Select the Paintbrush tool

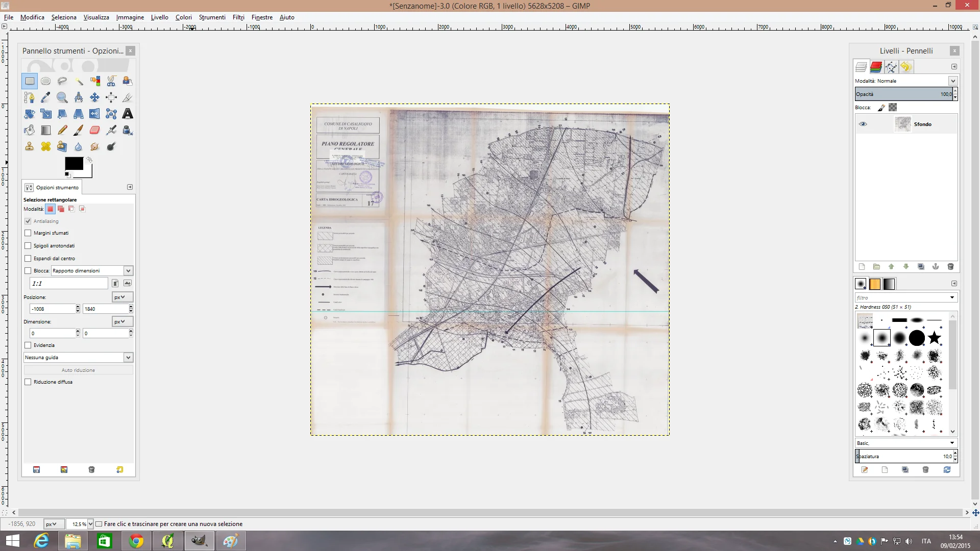pos(79,130)
